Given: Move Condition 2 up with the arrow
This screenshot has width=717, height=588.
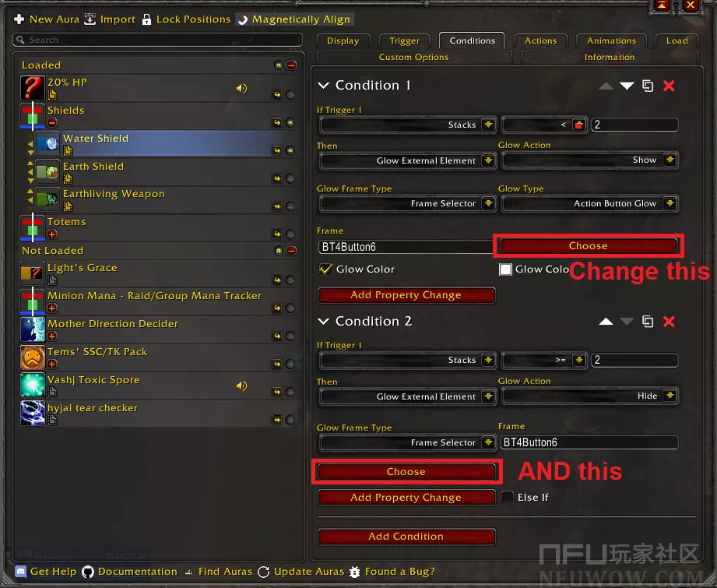Looking at the screenshot, I should 606,322.
